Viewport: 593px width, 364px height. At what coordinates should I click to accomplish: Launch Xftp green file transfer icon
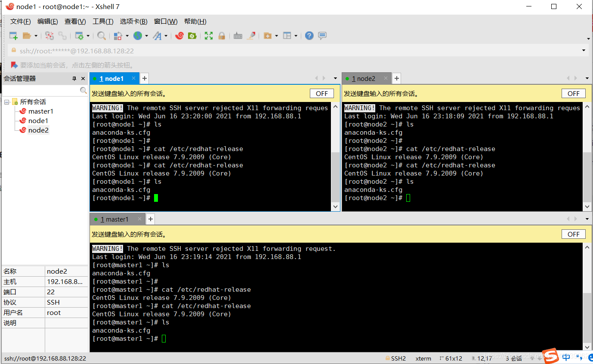192,36
